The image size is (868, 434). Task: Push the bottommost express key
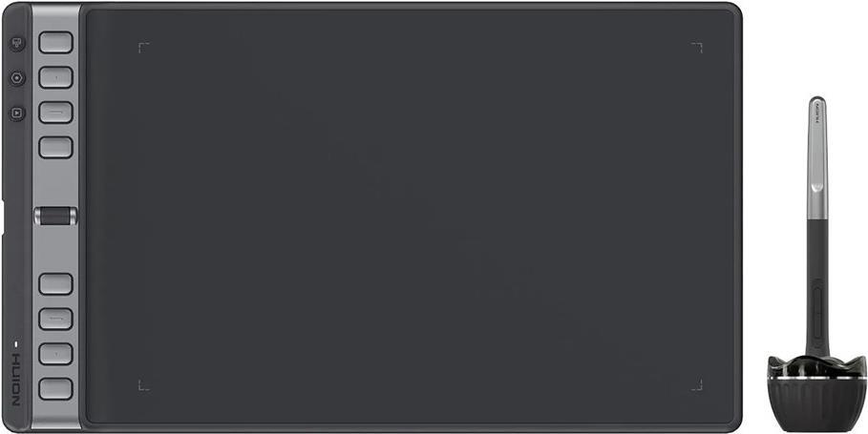coord(55,388)
